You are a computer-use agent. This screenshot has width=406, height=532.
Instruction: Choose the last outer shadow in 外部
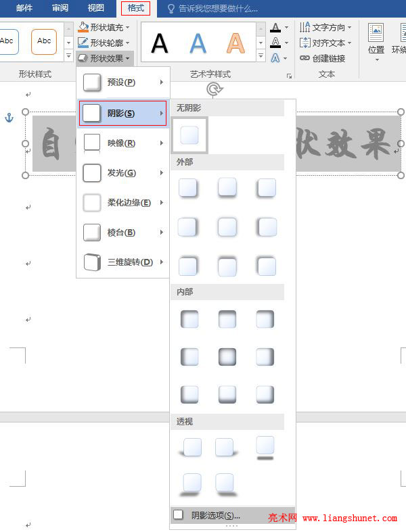[x=267, y=266]
